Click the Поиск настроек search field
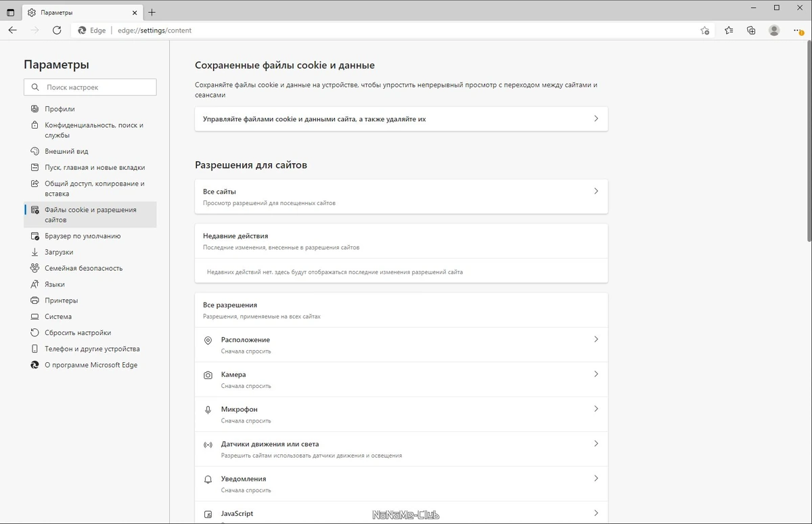 (x=90, y=87)
